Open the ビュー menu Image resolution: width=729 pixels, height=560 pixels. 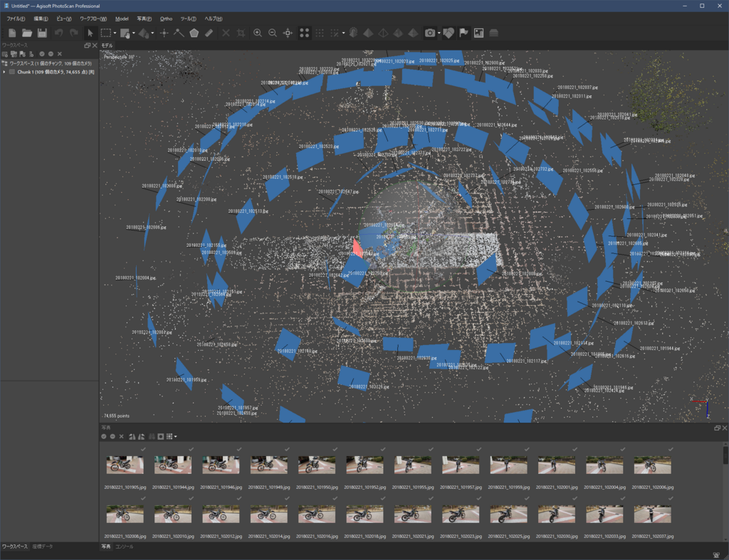(63, 19)
